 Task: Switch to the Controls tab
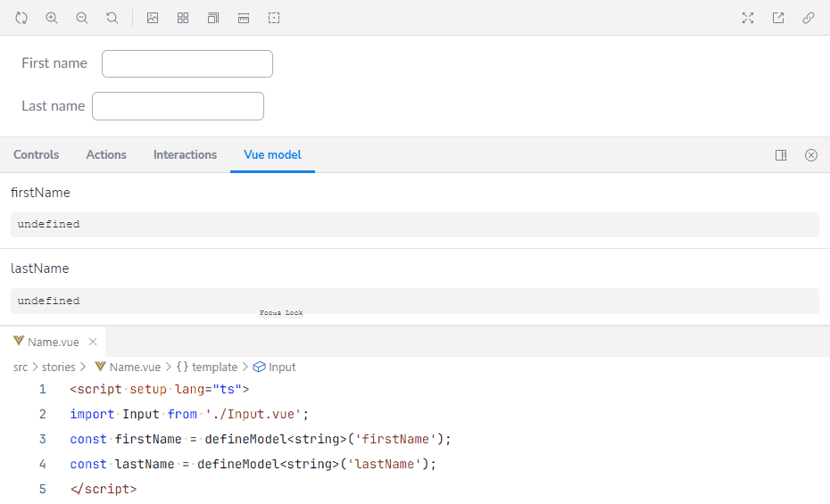(x=36, y=154)
